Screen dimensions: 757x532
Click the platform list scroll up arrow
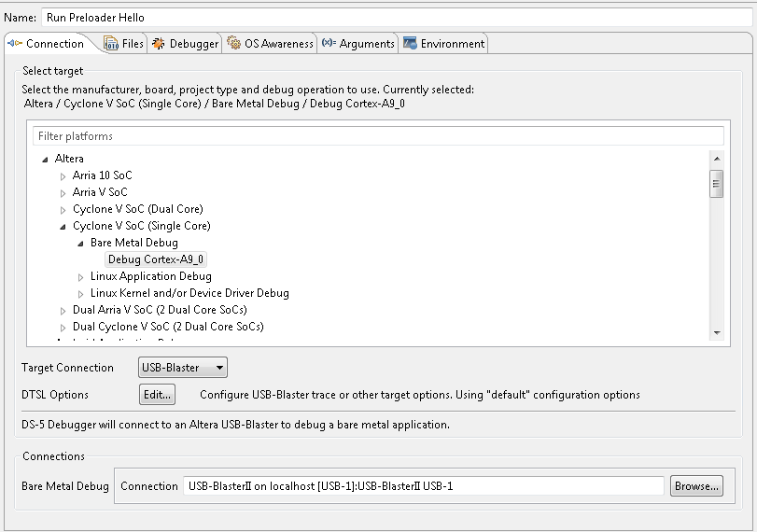[717, 159]
